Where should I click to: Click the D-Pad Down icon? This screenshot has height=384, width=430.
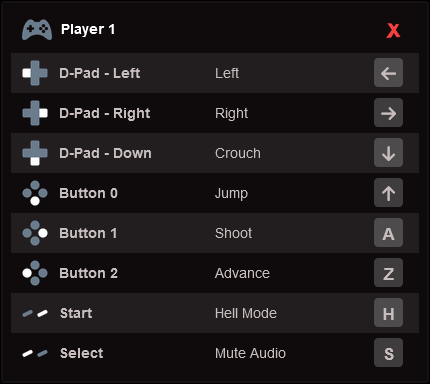click(35, 153)
